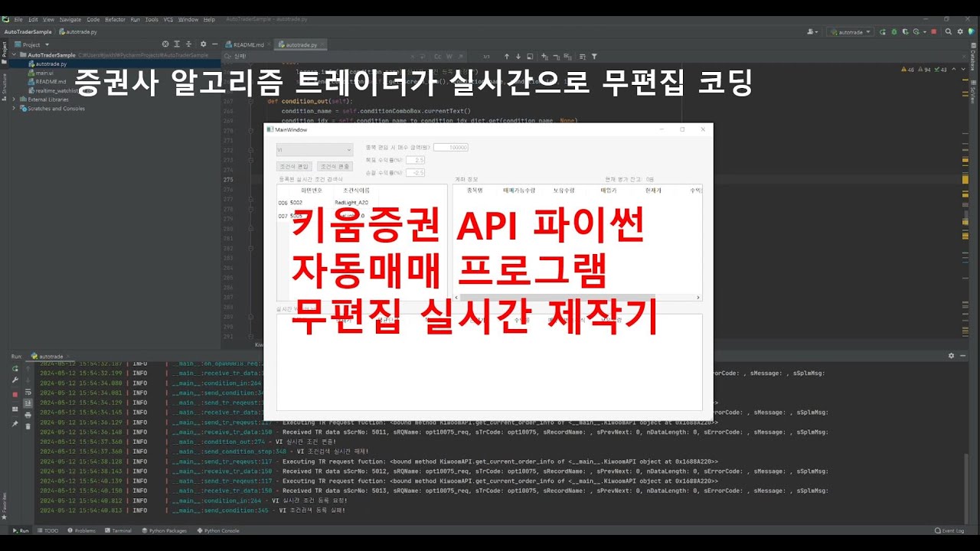
Task: Click the 2.5 target profit field in MainWindow
Action: (415, 160)
